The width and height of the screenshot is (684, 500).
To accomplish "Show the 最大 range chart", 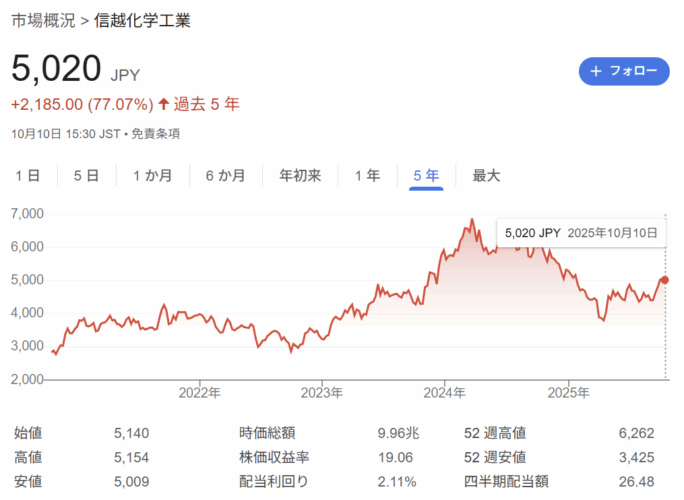I will (x=486, y=176).
